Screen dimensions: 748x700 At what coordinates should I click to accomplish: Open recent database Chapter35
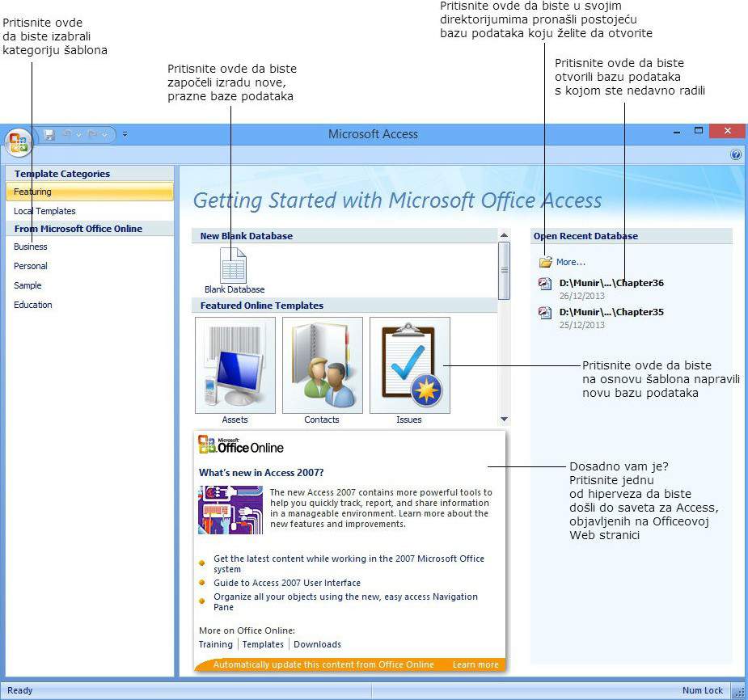point(611,312)
